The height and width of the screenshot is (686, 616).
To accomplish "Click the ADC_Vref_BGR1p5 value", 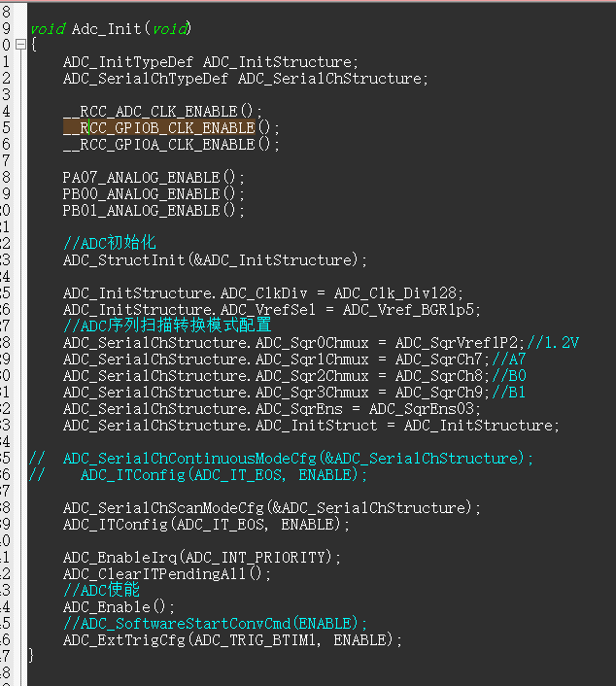I will (x=409, y=310).
